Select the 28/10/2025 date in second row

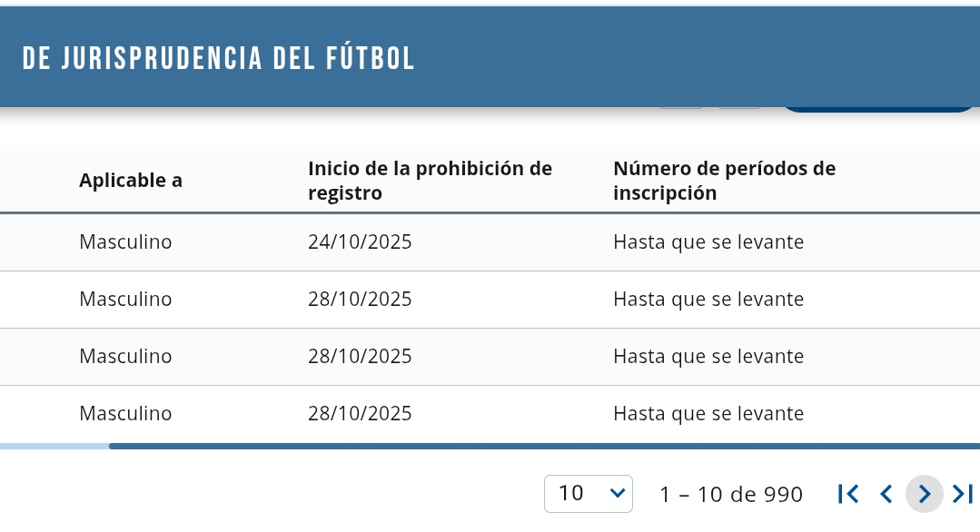tap(360, 300)
